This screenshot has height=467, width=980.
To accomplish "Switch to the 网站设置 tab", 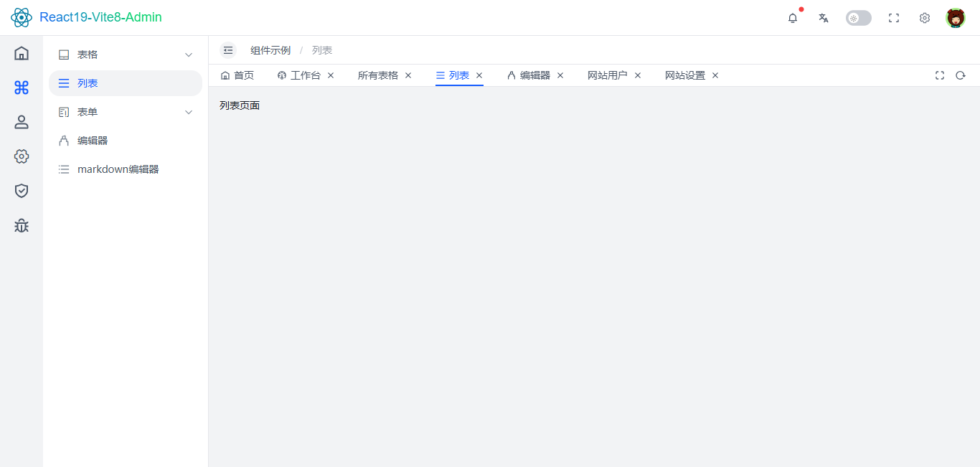I will tap(685, 75).
